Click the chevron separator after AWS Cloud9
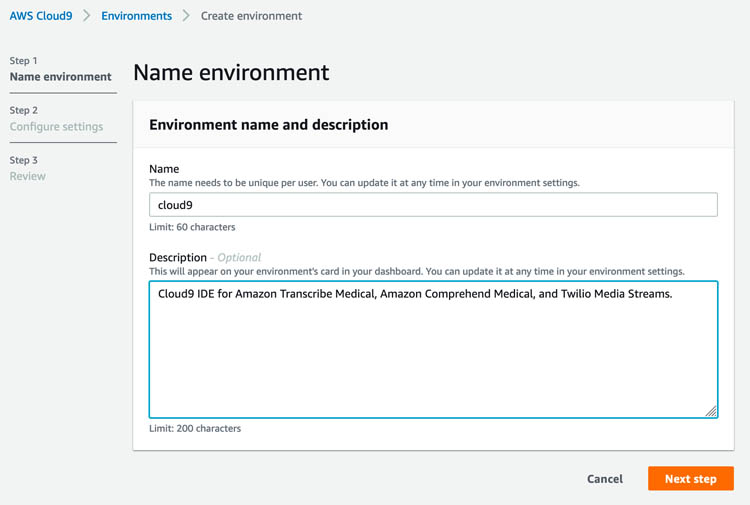 pyautogui.click(x=87, y=16)
